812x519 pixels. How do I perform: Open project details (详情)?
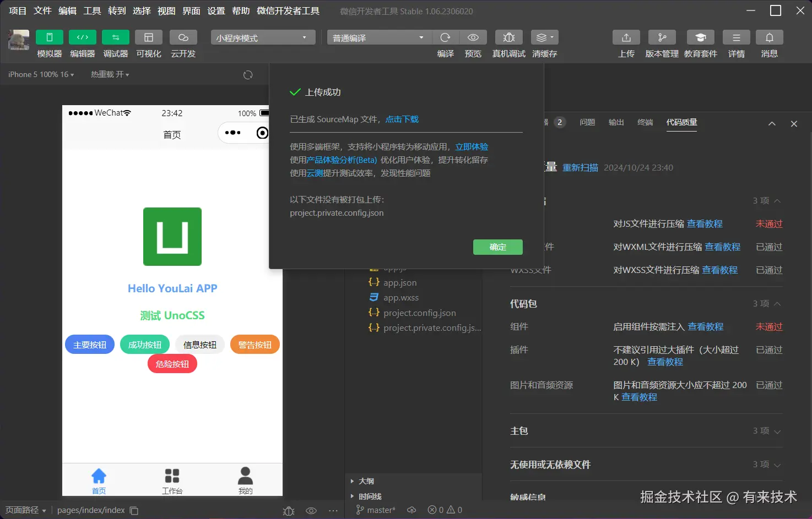click(x=737, y=37)
